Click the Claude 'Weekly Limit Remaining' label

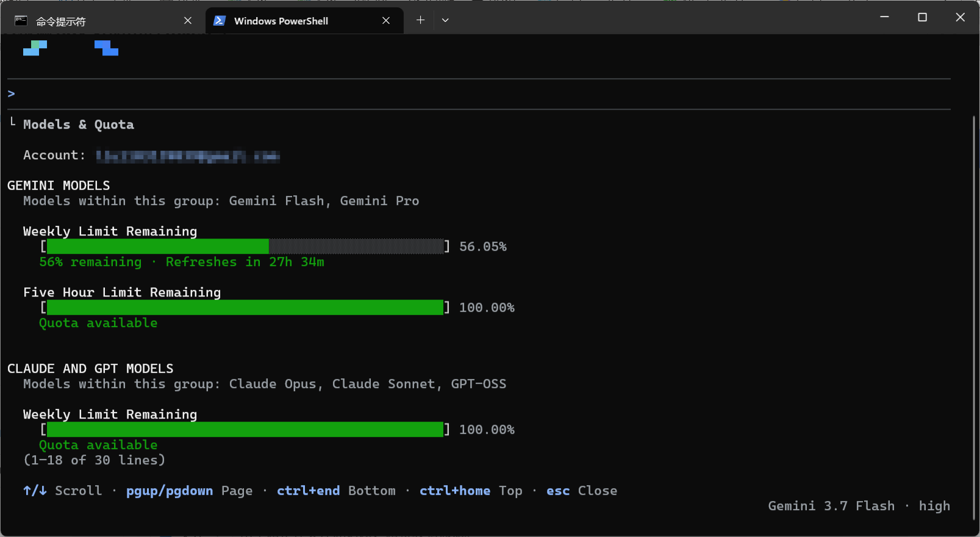[110, 414]
